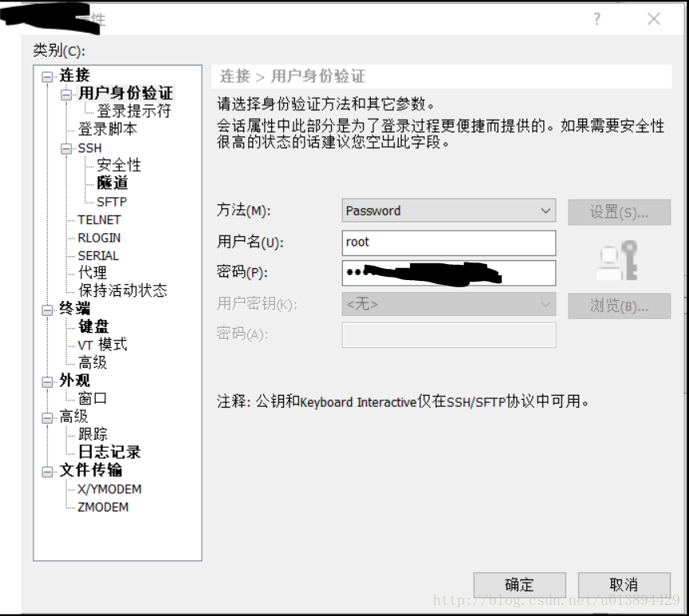This screenshot has height=616, width=689.
Task: Select 高级 under 终端
Action: pyautogui.click(x=93, y=363)
